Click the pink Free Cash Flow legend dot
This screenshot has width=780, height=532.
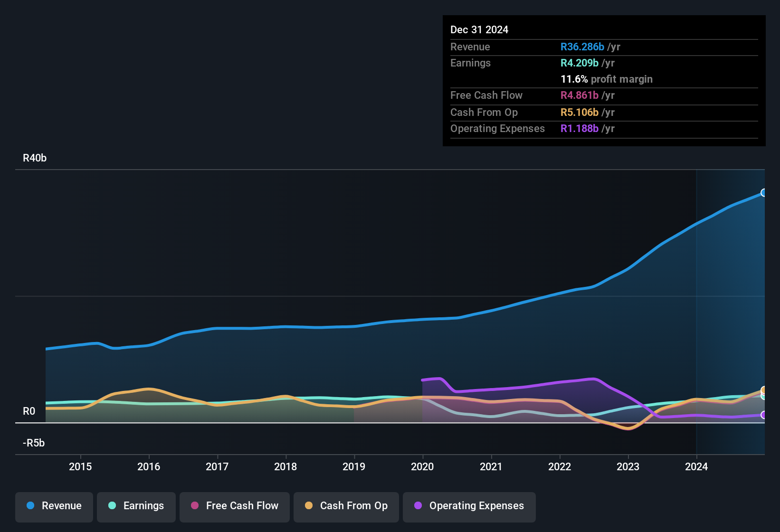pyautogui.click(x=195, y=506)
